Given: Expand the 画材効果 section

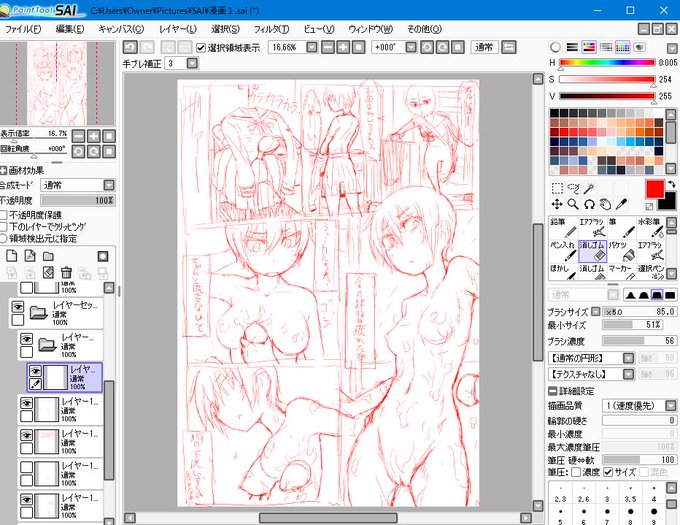Looking at the screenshot, I should point(3,170).
